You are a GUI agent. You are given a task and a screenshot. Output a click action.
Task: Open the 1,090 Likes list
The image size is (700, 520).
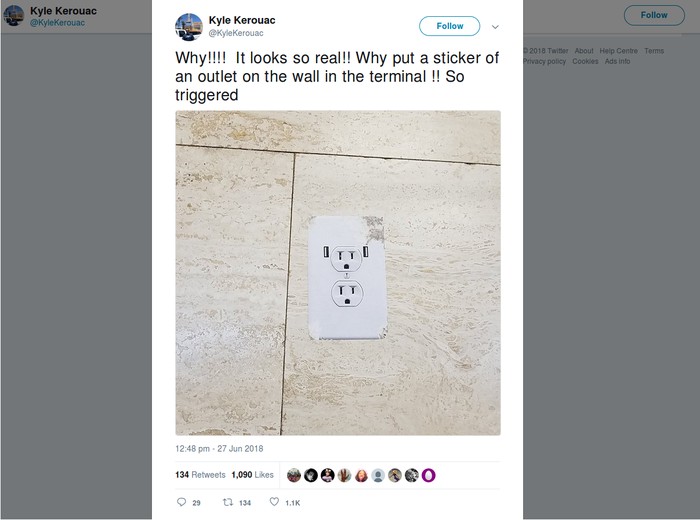point(253,475)
